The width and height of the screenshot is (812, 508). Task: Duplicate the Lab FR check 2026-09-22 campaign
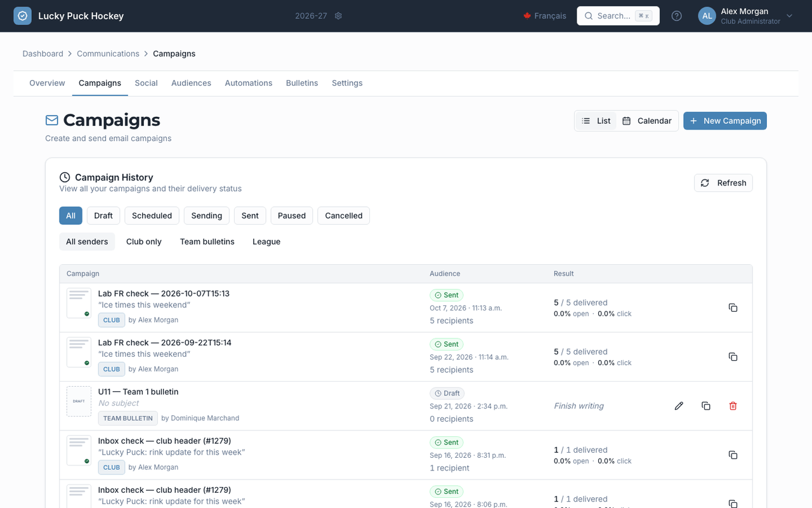click(x=733, y=357)
